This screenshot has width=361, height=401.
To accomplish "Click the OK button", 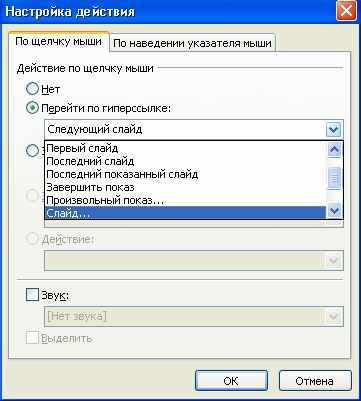I will (231, 381).
